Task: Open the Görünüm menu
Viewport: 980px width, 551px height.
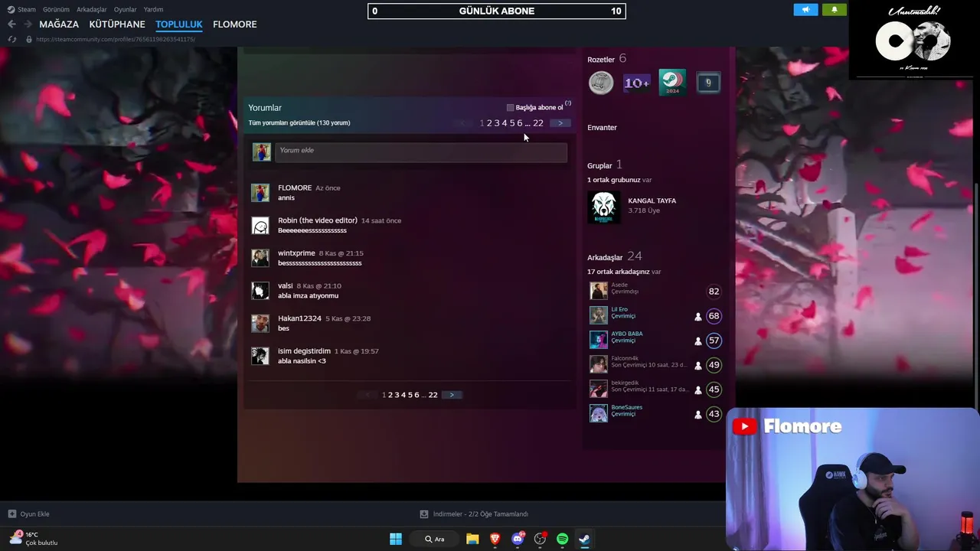Action: click(x=56, y=9)
